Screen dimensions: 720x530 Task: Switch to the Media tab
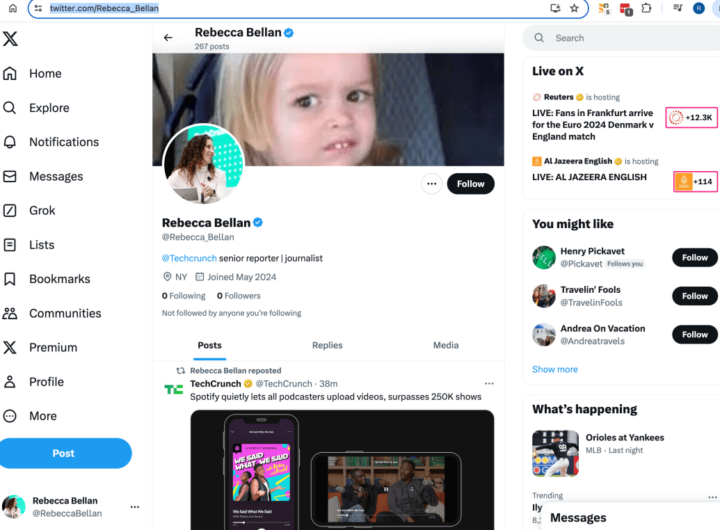tap(445, 345)
